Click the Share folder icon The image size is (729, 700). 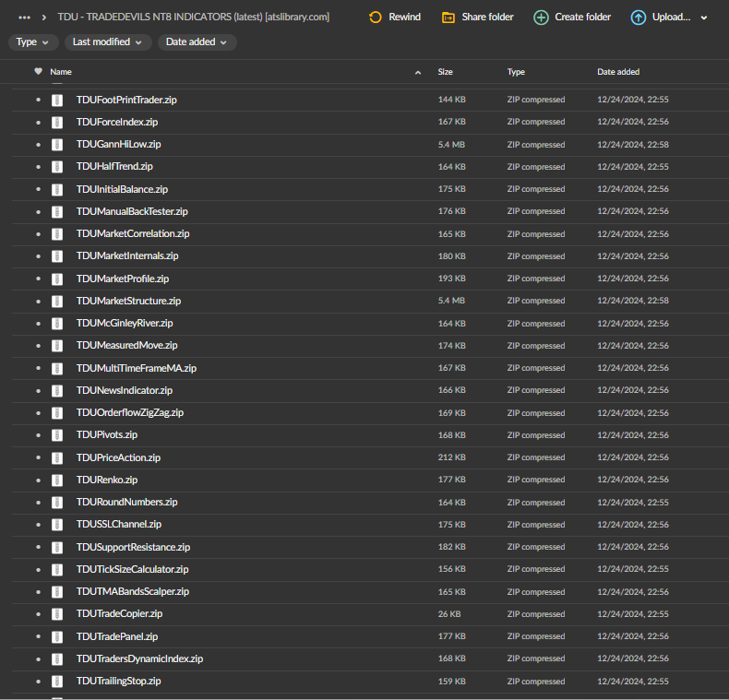448,17
